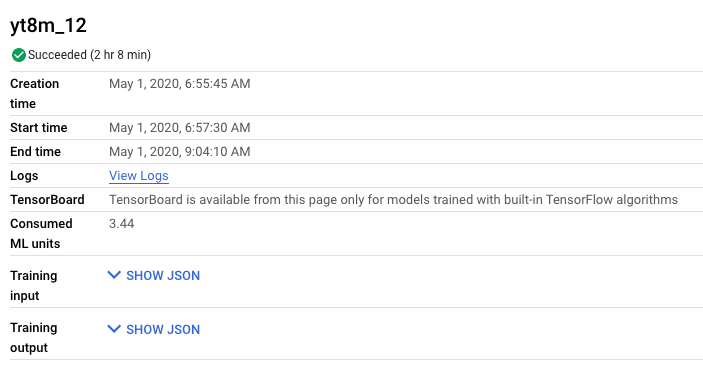Viewport: 703px width, 382px height.
Task: Click the chevron beside Training output
Action: [x=114, y=329]
